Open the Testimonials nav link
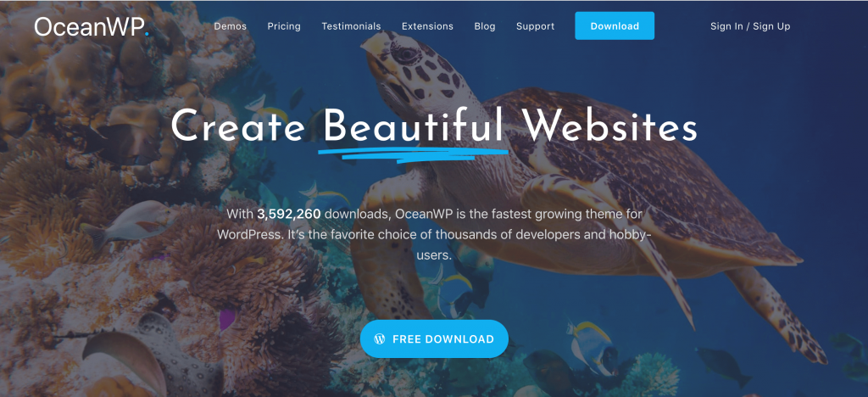This screenshot has height=397, width=868. point(351,26)
